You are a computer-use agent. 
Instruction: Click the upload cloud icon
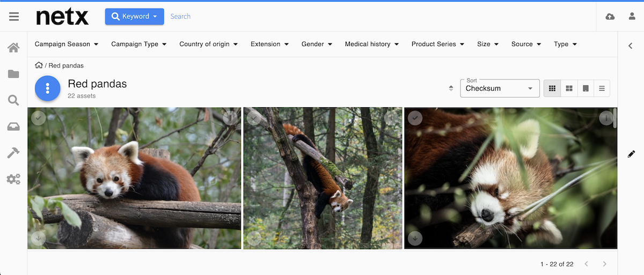point(610,17)
